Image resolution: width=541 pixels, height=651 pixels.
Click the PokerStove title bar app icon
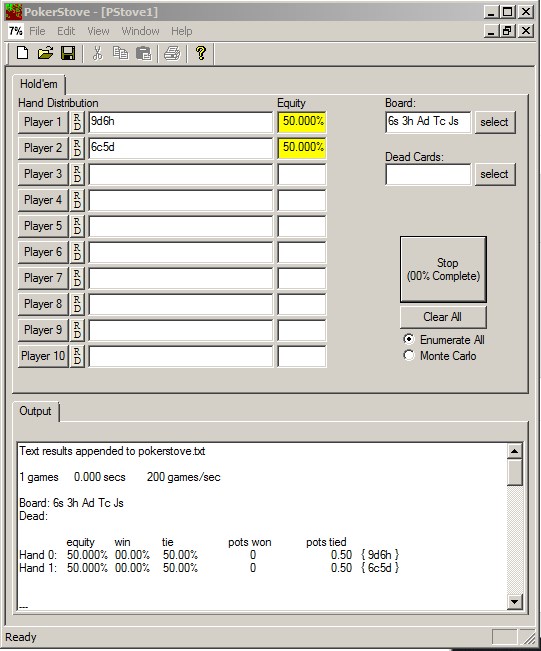[x=14, y=12]
